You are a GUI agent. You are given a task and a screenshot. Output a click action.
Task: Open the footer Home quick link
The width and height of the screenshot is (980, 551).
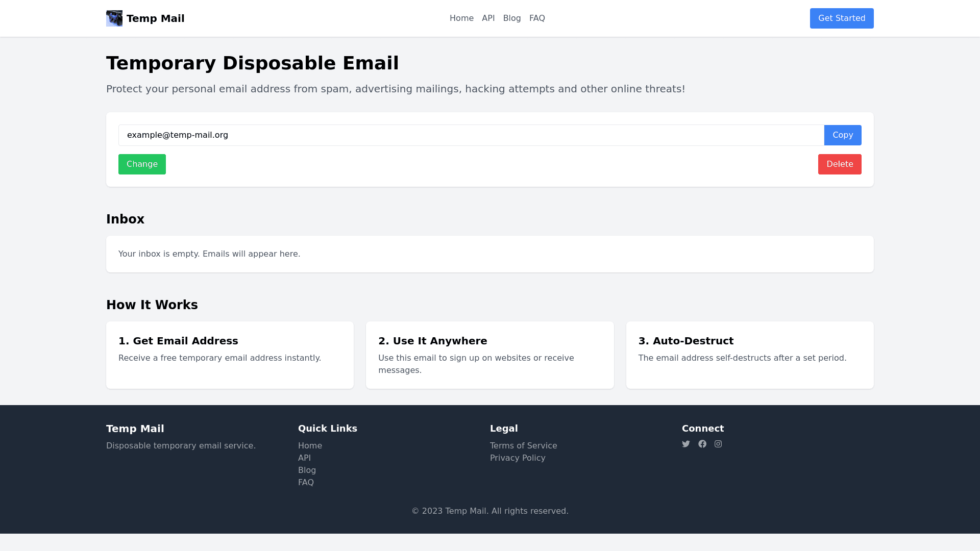[310, 446]
